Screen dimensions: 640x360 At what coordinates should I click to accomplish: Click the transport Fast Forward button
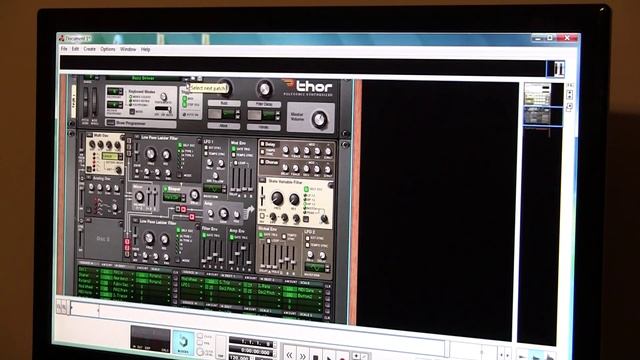303,355
